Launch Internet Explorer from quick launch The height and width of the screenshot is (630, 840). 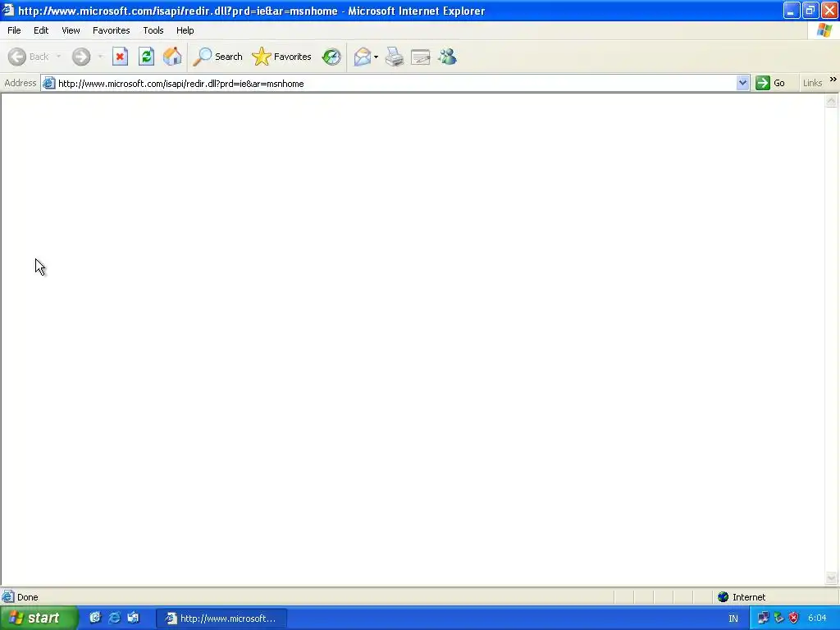[x=114, y=618]
